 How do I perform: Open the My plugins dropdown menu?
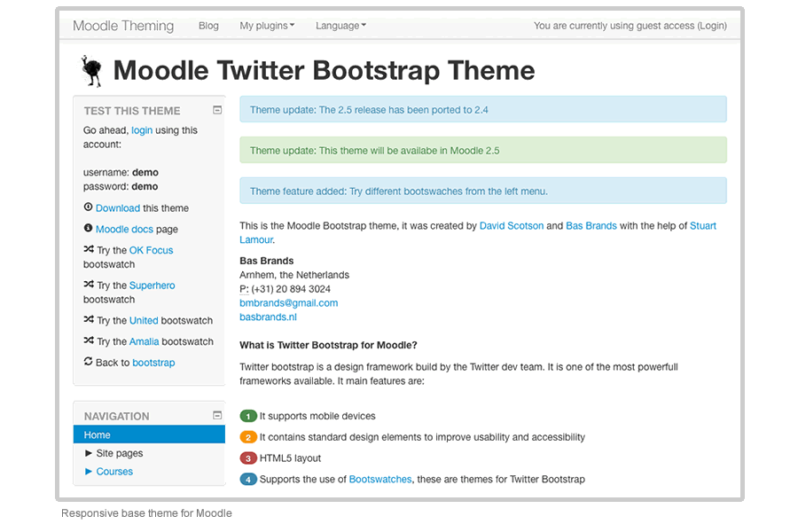coord(267,26)
